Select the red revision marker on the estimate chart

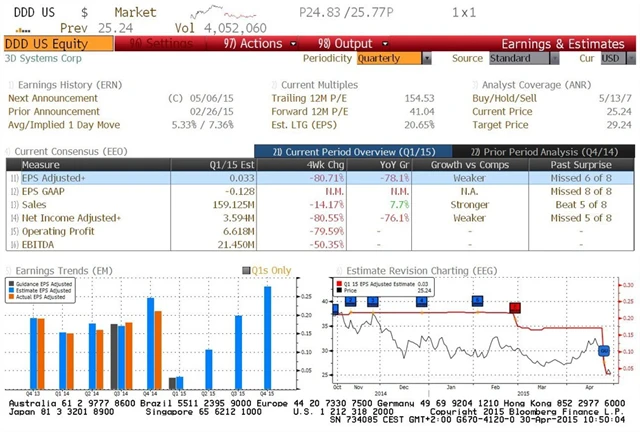coord(515,308)
